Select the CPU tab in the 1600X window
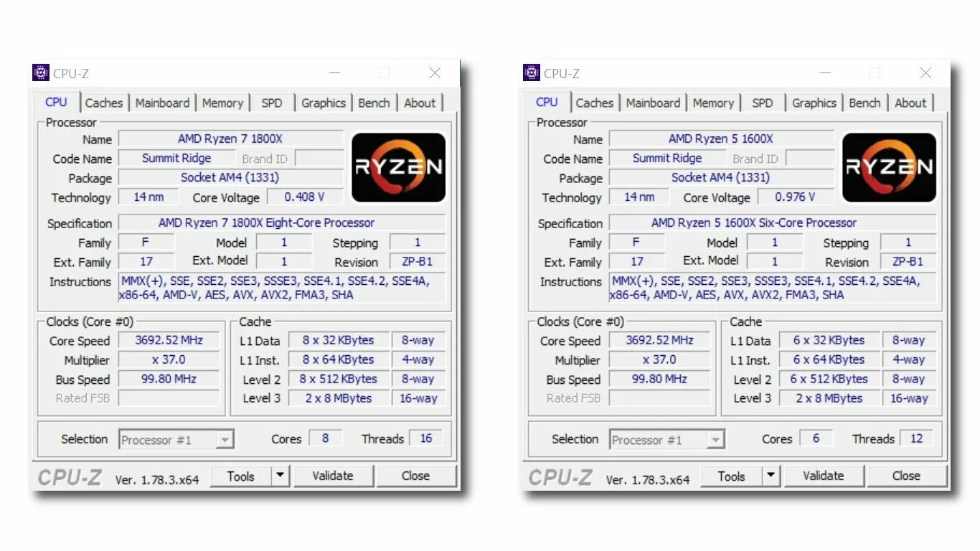This screenshot has width=980, height=551. [547, 102]
